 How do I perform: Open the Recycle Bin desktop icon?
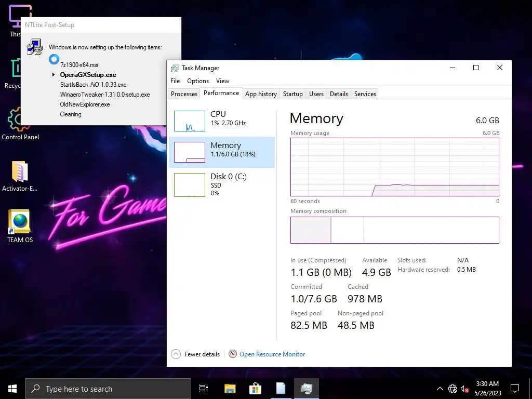point(12,73)
